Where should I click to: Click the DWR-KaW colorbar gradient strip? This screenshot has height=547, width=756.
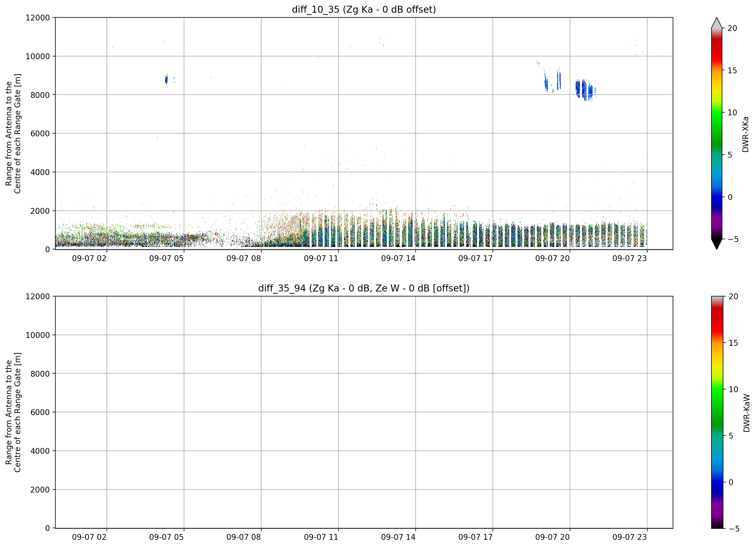[x=717, y=412]
